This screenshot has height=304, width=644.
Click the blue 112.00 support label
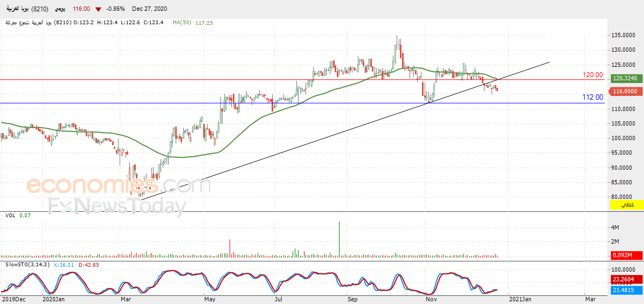593,98
